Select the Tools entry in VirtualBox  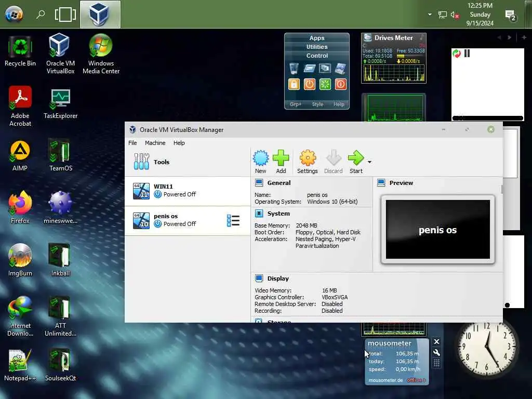(187, 162)
